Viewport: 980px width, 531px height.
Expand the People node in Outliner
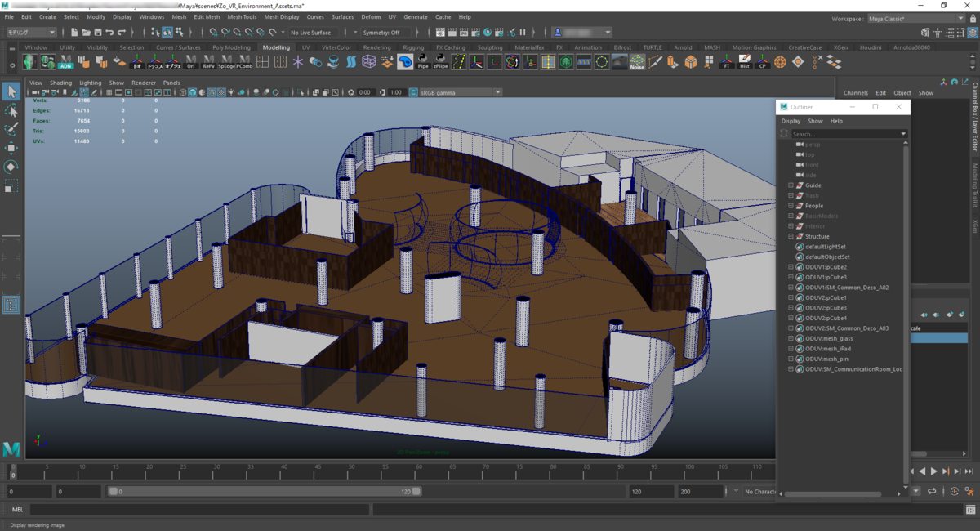click(791, 206)
